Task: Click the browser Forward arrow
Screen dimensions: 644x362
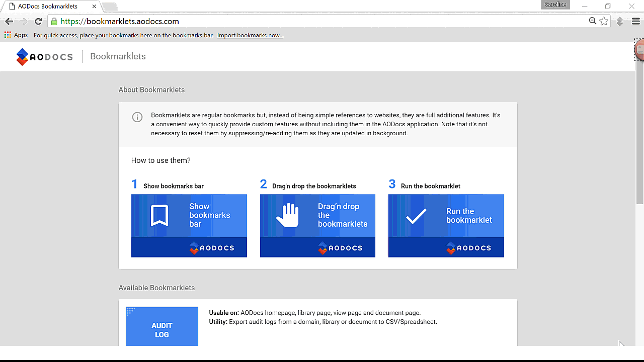Action: click(24, 22)
